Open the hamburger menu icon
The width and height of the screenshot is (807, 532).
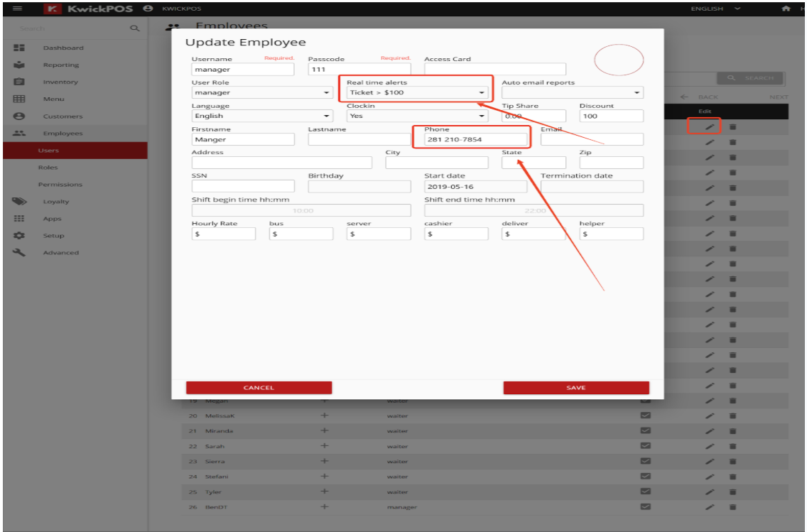[18, 9]
